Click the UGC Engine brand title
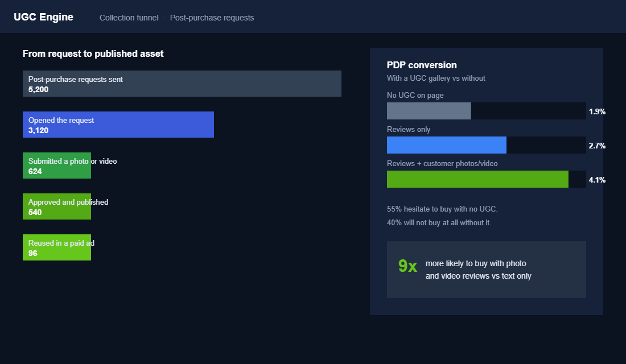The height and width of the screenshot is (364, 626). point(43,17)
